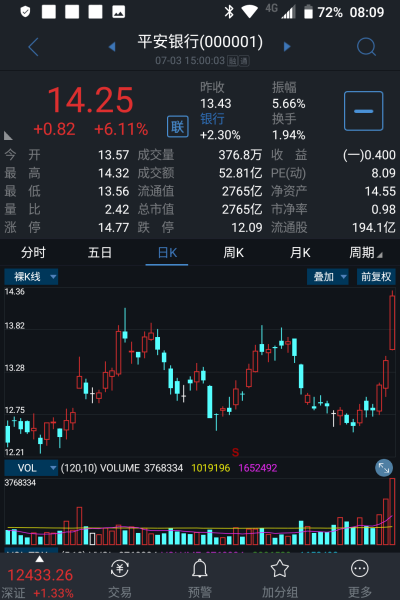The image size is (400, 600).
Task: Open the 银行 sector link
Action: (x=212, y=119)
